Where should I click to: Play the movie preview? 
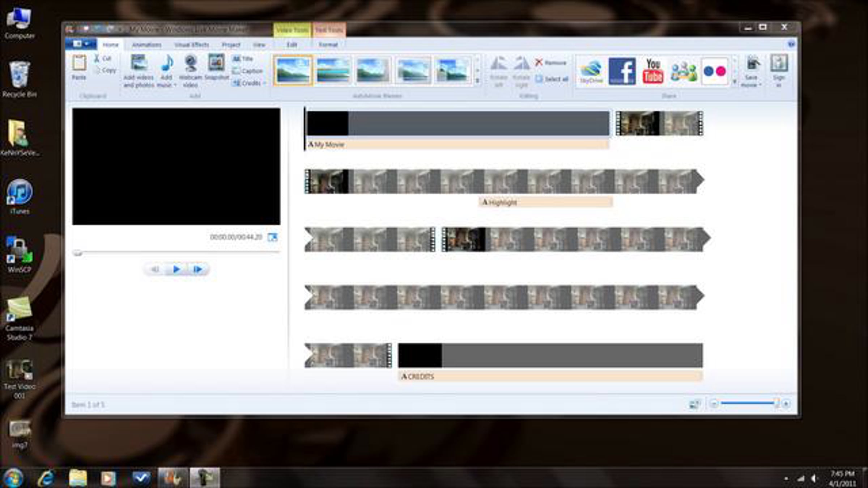pyautogui.click(x=176, y=269)
